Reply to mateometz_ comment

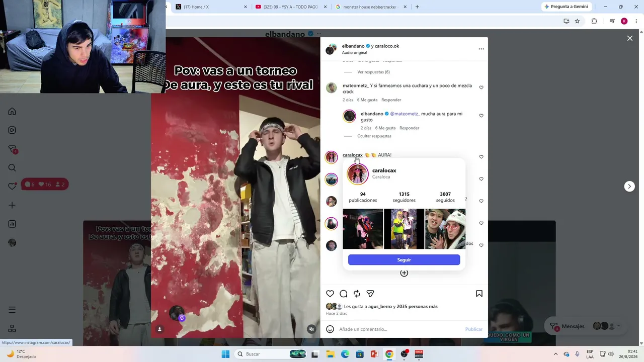pyautogui.click(x=391, y=100)
